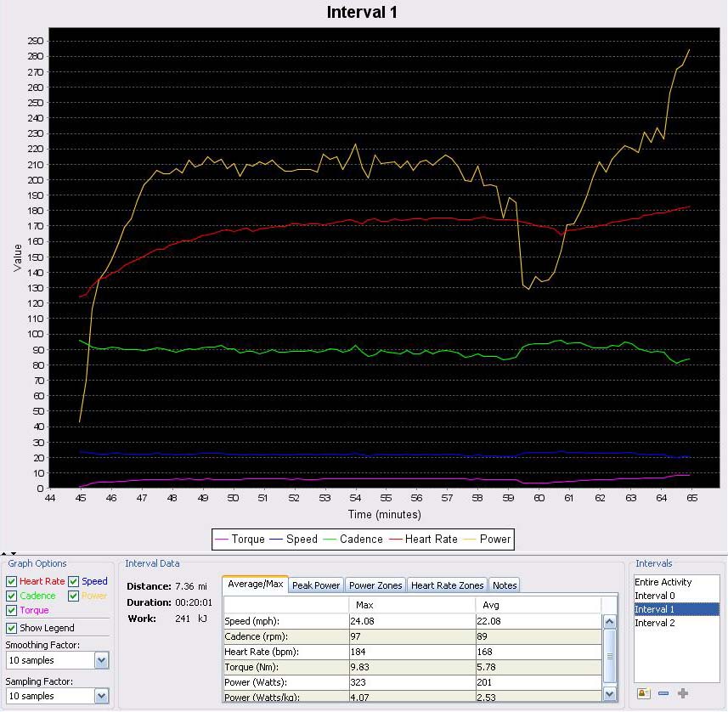Screen dimensions: 728x712
Task: Click the edit interval details icon
Action: [x=644, y=693]
